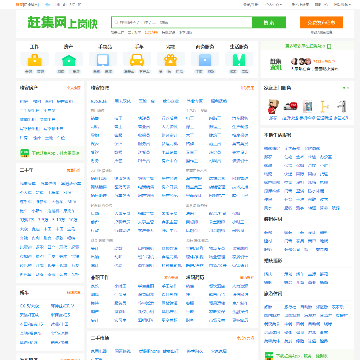Open the rightmost dropdown in top bar
This screenshot has width=360, height=360.
point(342,4)
